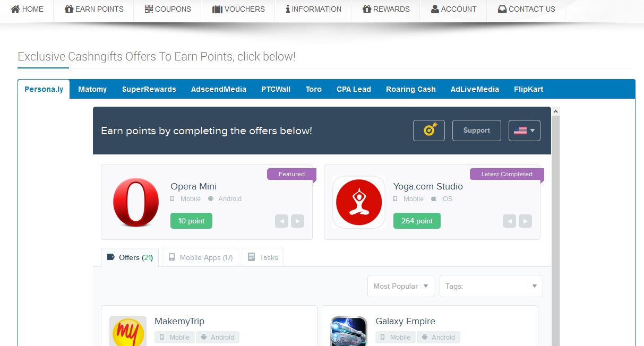The image size is (644, 346).
Task: Switch to the Matomy tab
Action: coord(92,89)
